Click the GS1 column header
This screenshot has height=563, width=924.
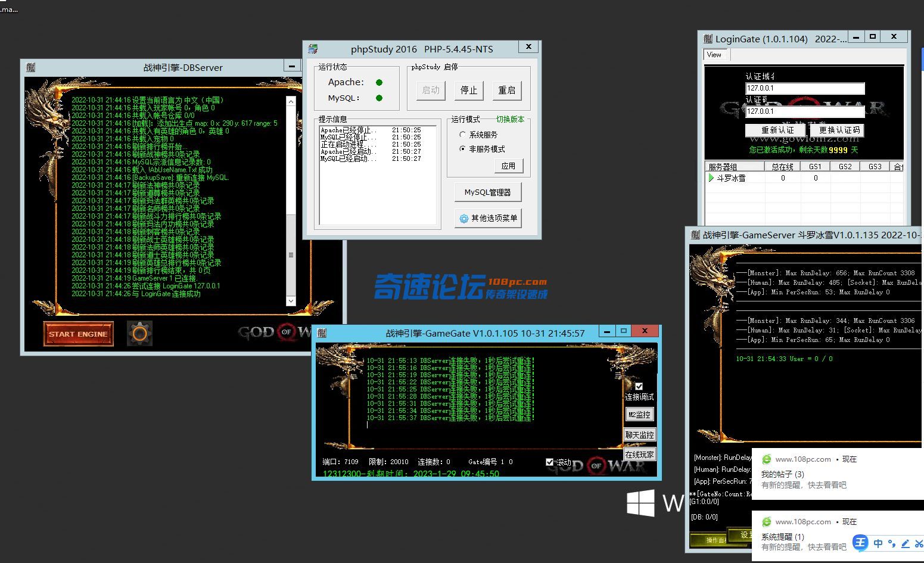(815, 167)
